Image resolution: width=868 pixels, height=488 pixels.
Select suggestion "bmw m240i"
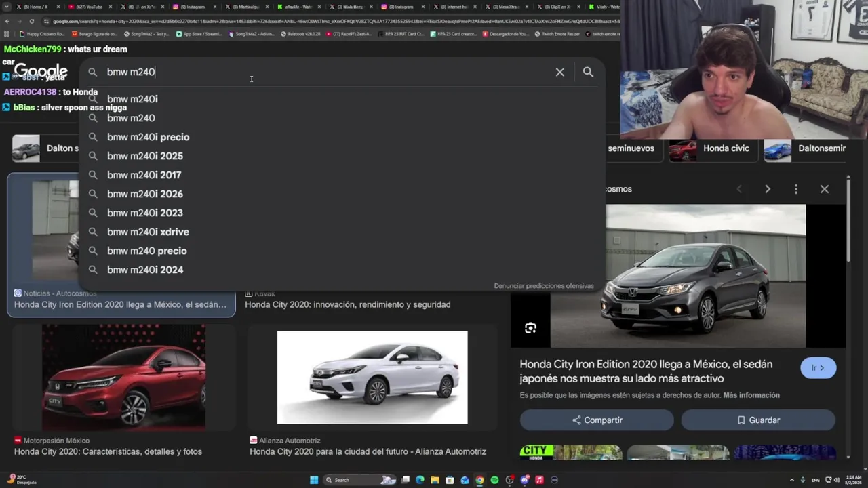pos(342,99)
